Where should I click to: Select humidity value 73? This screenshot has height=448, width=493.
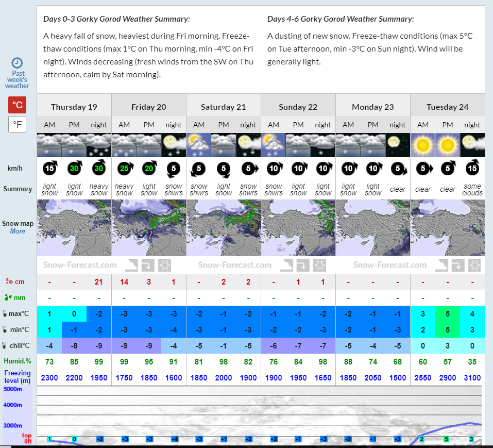pos(49,362)
